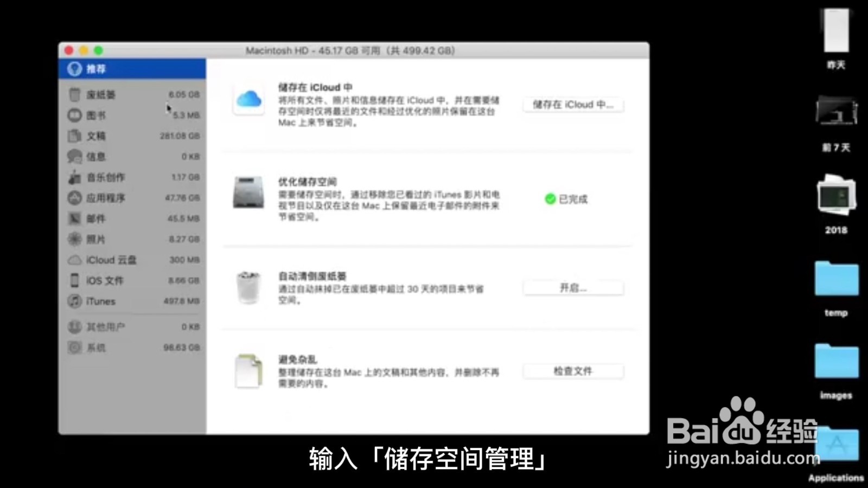Click the 其他用户 users icon in the sidebar

coord(75,327)
